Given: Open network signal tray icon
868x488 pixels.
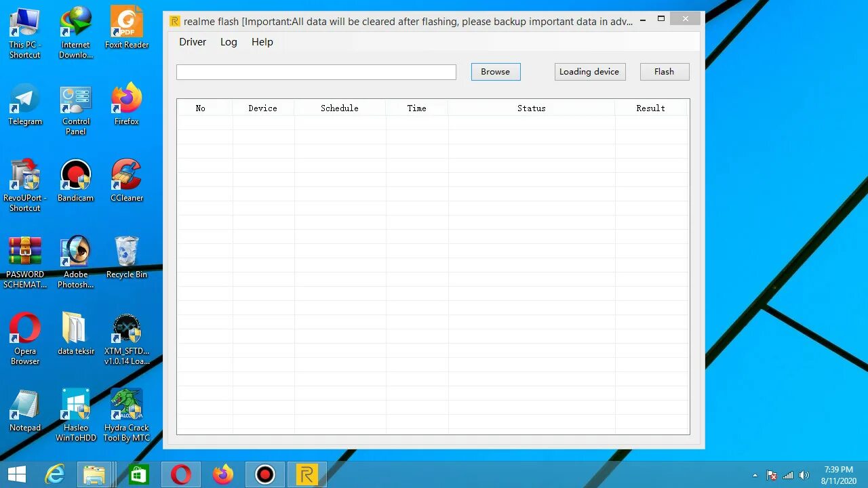Looking at the screenshot, I should tap(788, 475).
